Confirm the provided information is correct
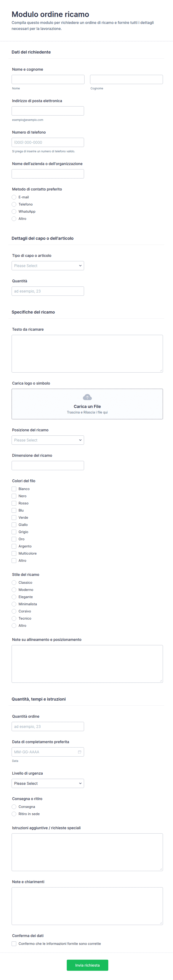 (14, 944)
